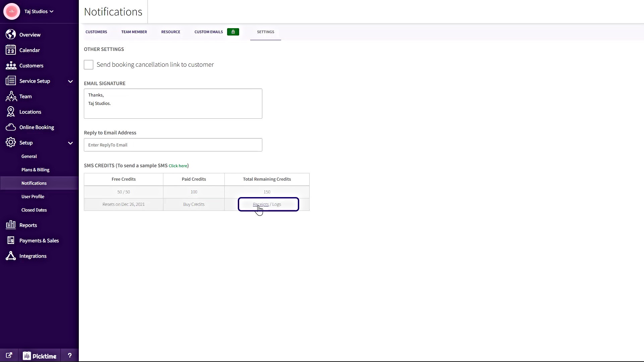Click the Reports bar chart icon

click(x=11, y=225)
